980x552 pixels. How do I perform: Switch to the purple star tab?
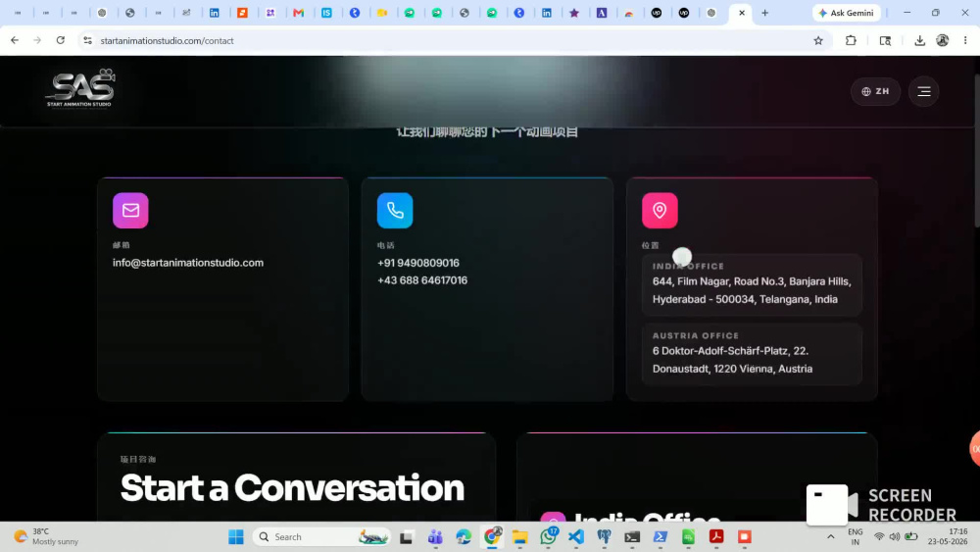(573, 13)
